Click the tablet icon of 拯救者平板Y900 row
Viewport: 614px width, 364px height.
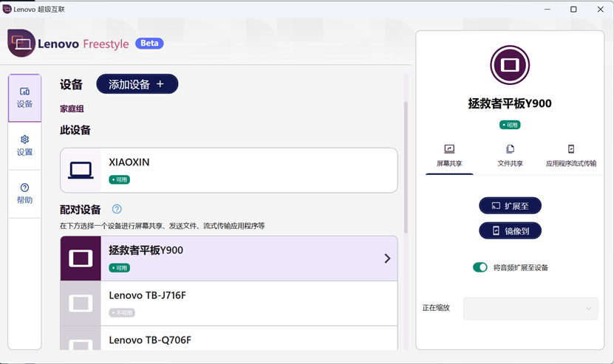81,258
